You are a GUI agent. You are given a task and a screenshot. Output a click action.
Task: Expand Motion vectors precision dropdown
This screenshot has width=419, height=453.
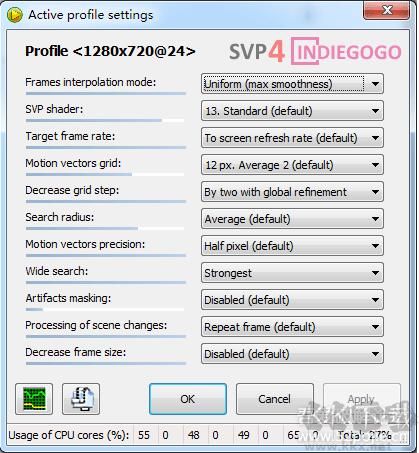[292, 246]
